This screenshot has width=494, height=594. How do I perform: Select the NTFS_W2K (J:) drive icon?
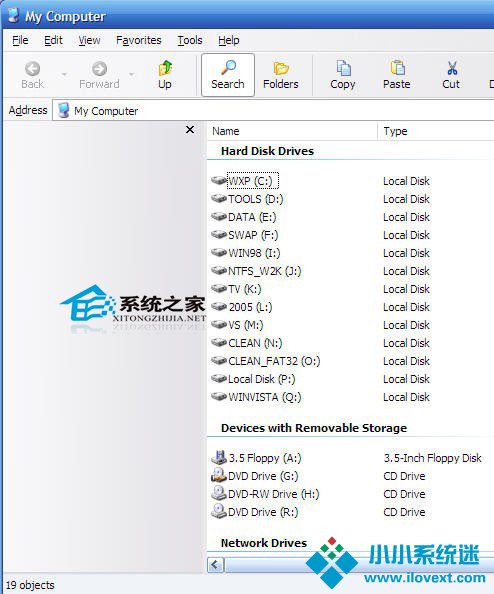point(219,270)
